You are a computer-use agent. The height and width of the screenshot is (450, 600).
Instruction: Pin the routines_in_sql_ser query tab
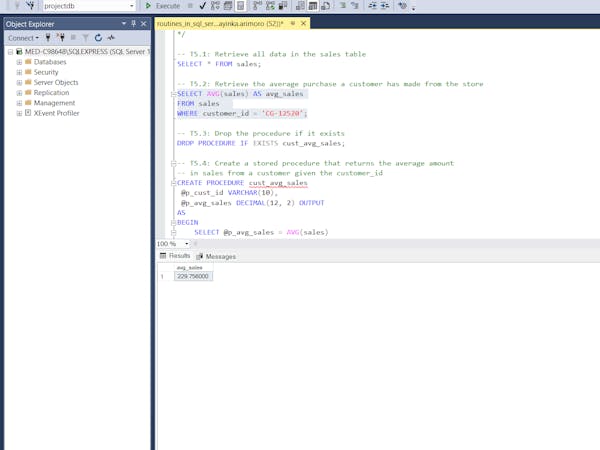[293, 23]
